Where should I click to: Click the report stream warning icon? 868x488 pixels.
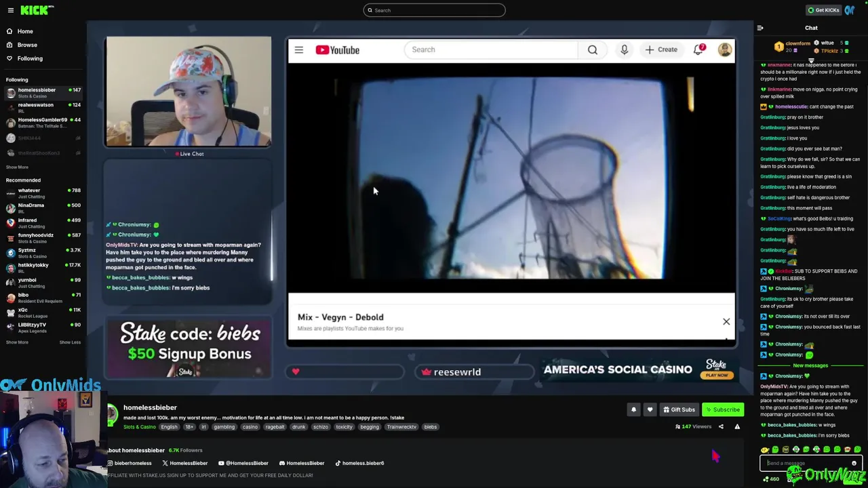[737, 426]
